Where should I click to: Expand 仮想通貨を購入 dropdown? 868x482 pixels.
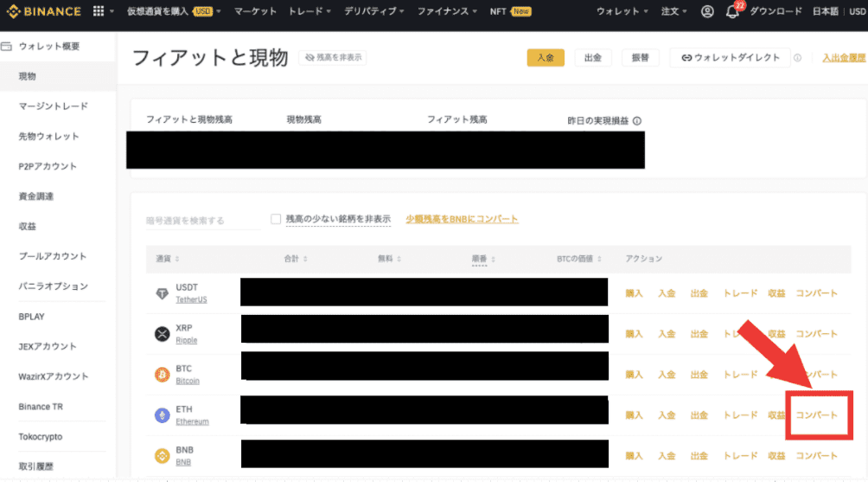174,11
